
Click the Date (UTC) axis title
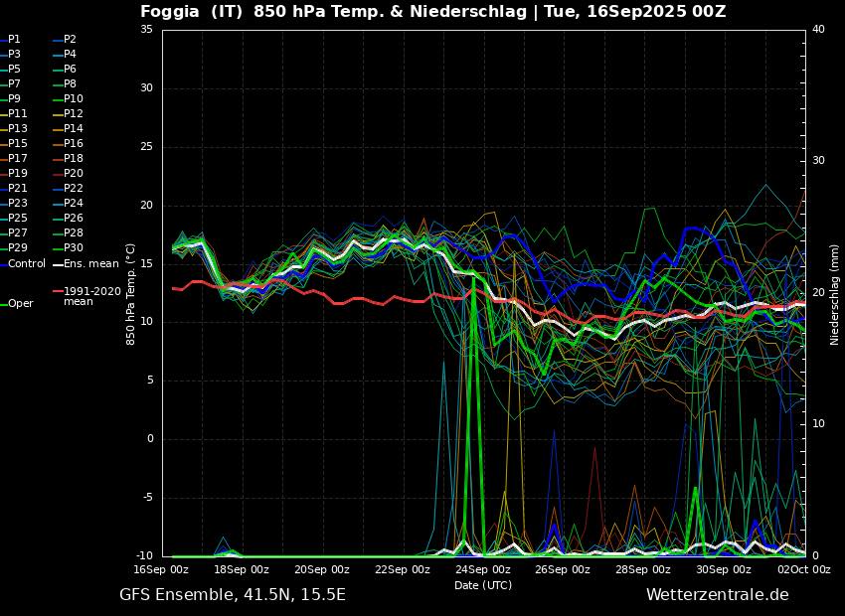pyautogui.click(x=483, y=585)
